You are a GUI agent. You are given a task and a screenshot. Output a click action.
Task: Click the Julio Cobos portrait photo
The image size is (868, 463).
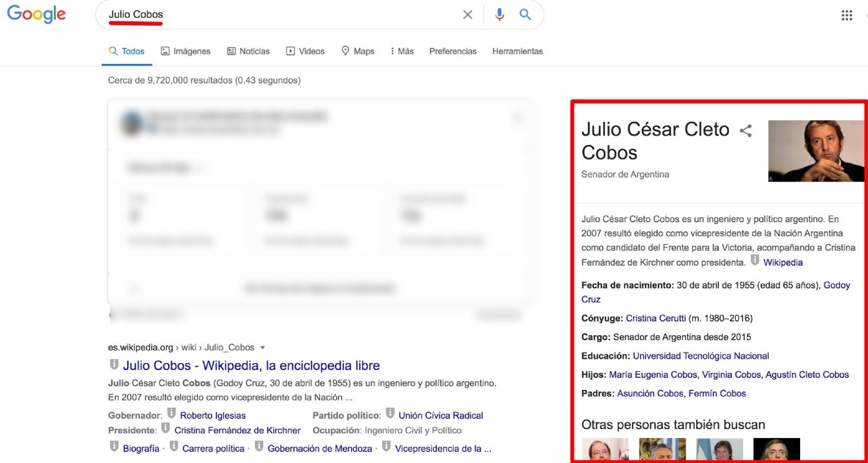pyautogui.click(x=815, y=151)
